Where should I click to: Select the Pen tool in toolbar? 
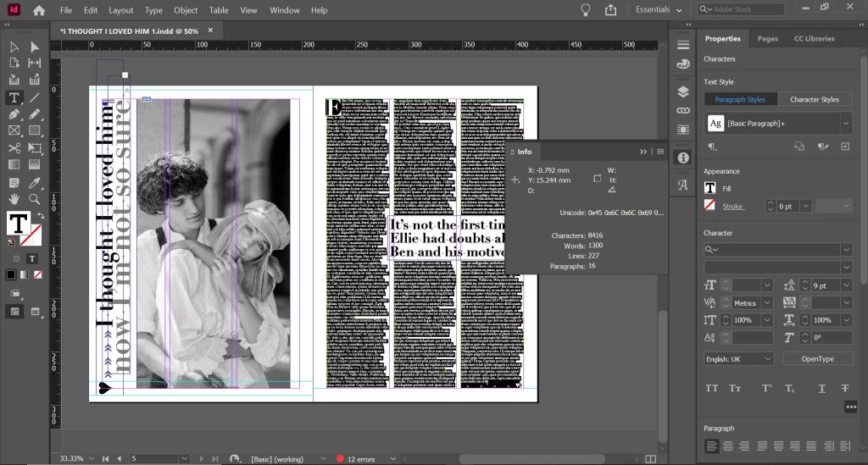tap(14, 113)
